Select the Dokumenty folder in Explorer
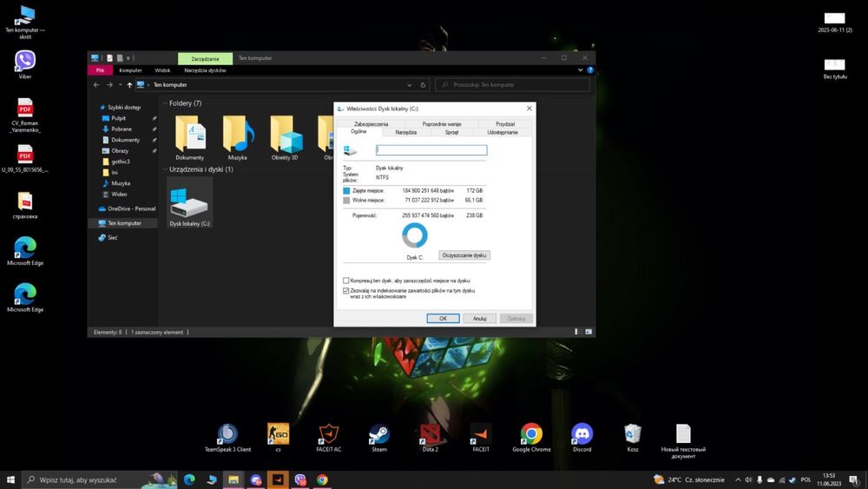Screen dimensions: 868x489 coord(190,138)
